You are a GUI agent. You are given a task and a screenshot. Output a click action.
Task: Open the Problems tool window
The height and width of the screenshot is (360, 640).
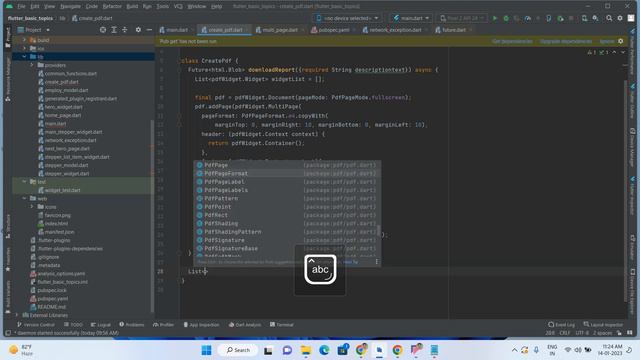tap(131, 324)
